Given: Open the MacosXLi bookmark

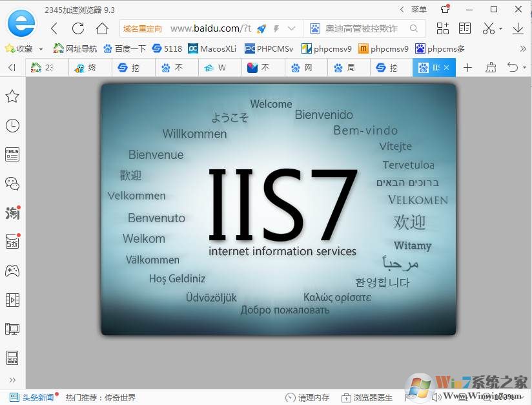Looking at the screenshot, I should click(x=212, y=49).
